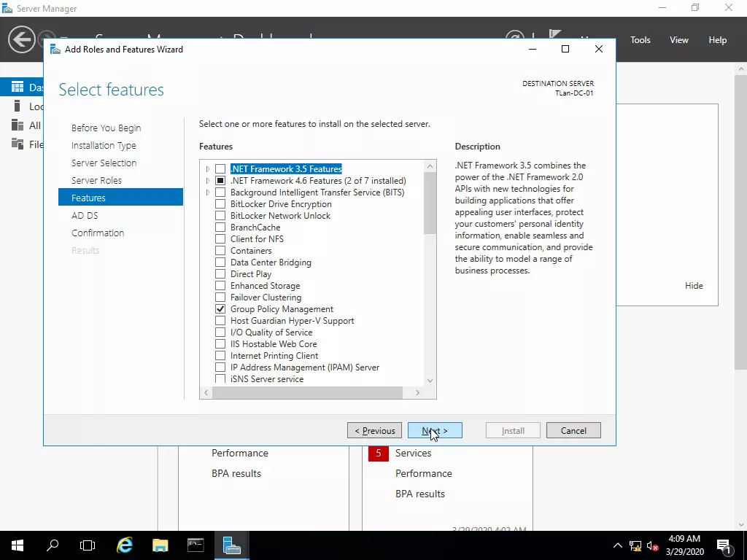This screenshot has height=560, width=747.
Task: Check the BranchCache feature checkbox
Action: [x=220, y=227]
